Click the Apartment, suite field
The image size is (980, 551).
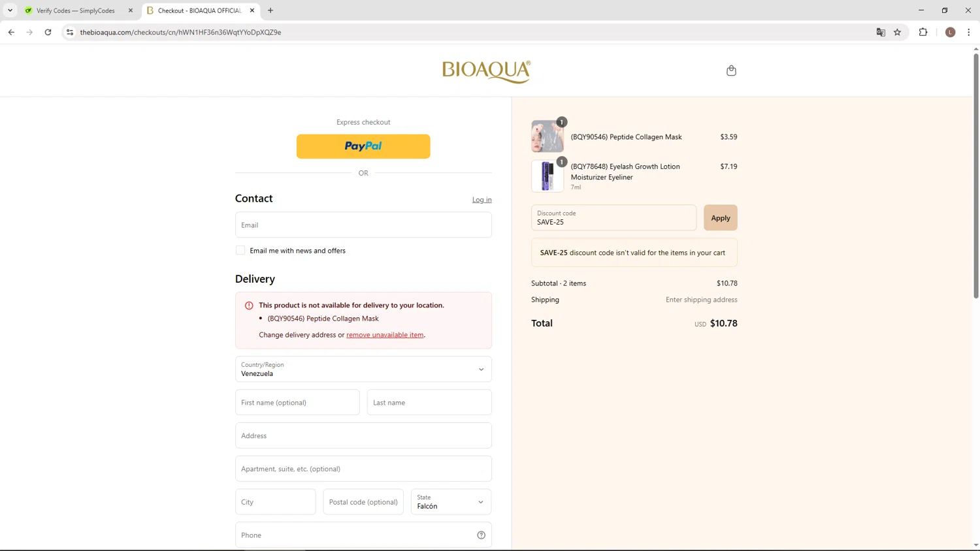pyautogui.click(x=363, y=469)
